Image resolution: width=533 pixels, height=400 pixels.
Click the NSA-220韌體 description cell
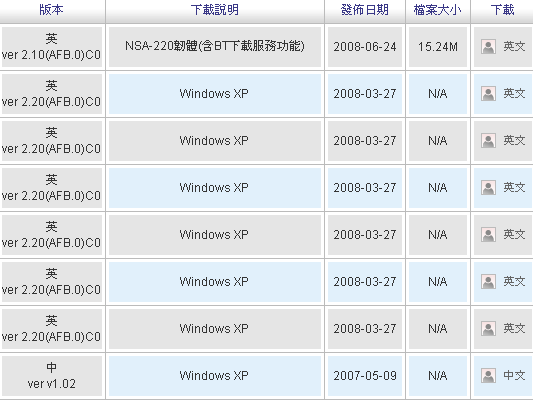[215, 47]
